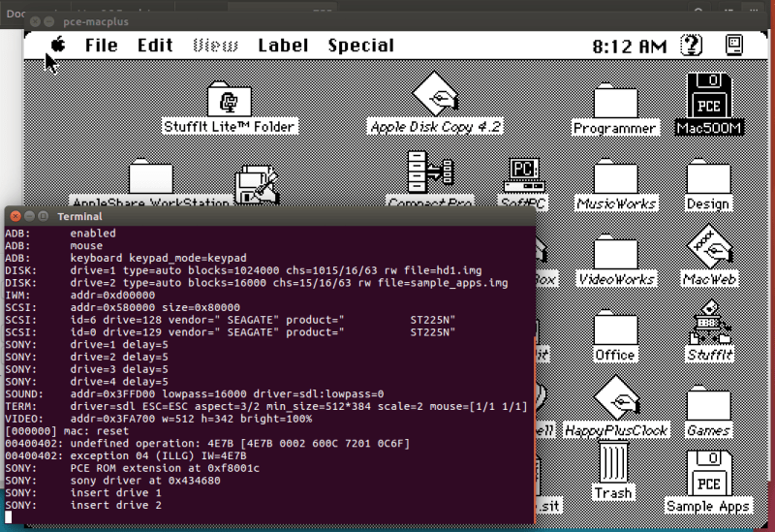The height and width of the screenshot is (532, 775).
Task: Click the 'mac: reset' terminal line
Action: click(67, 430)
